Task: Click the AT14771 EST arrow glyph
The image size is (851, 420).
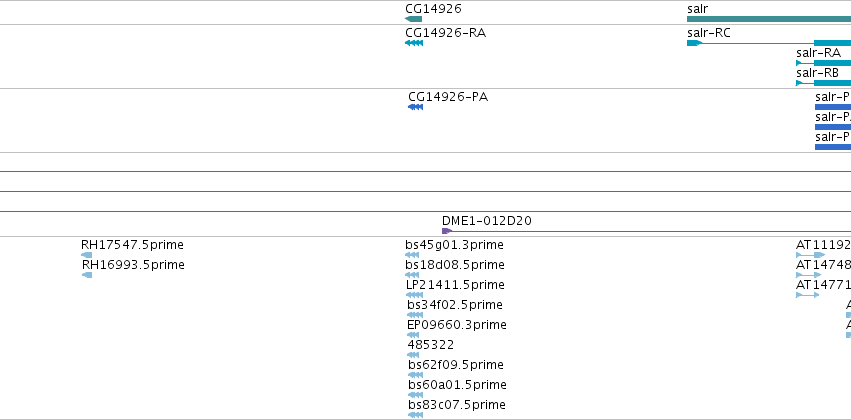Action: (808, 295)
